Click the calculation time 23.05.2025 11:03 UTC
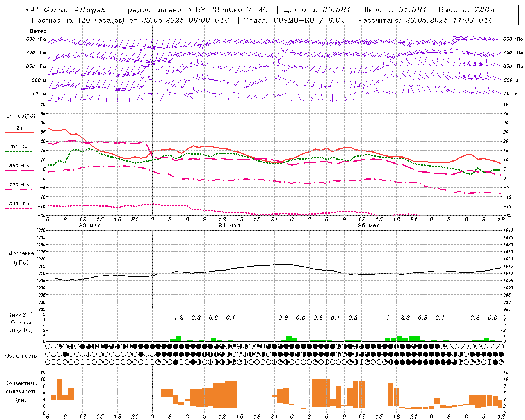This screenshot has height=420, width=525. (x=449, y=20)
